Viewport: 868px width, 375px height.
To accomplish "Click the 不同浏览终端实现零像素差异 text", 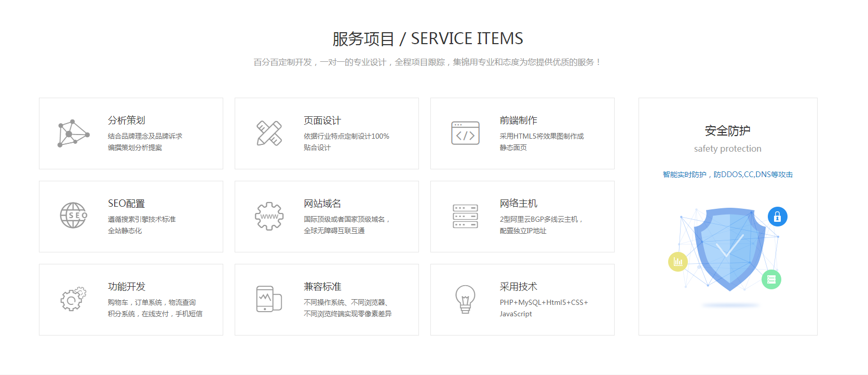I will 348,314.
